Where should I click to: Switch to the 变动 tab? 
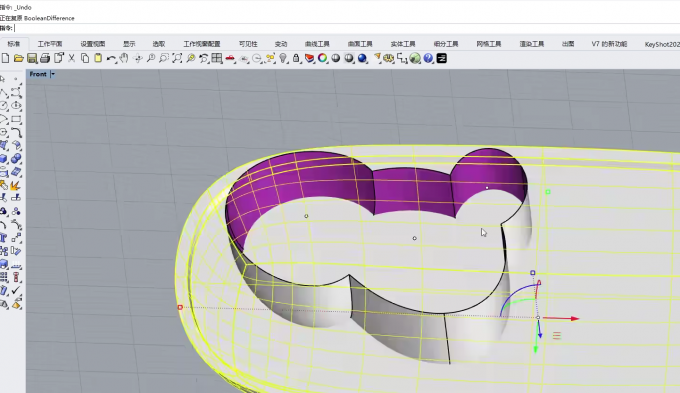tap(281, 44)
